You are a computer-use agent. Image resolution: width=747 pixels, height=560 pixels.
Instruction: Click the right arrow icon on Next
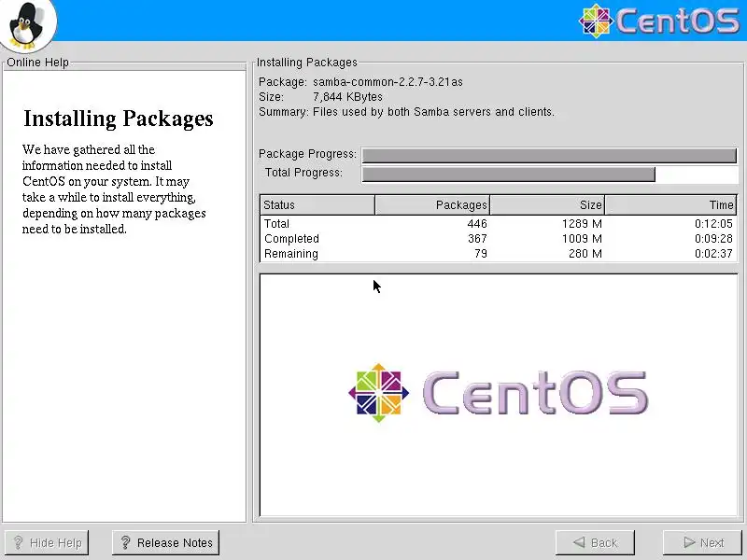pos(689,542)
